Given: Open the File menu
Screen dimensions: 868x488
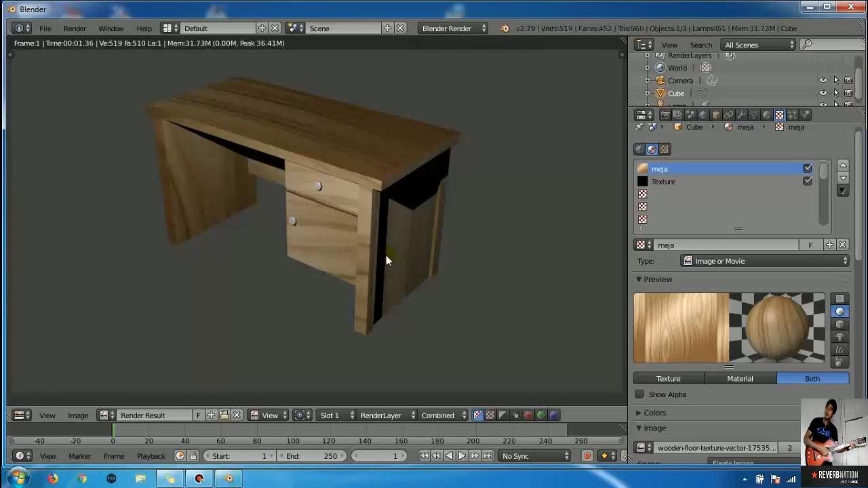Looking at the screenshot, I should [45, 28].
